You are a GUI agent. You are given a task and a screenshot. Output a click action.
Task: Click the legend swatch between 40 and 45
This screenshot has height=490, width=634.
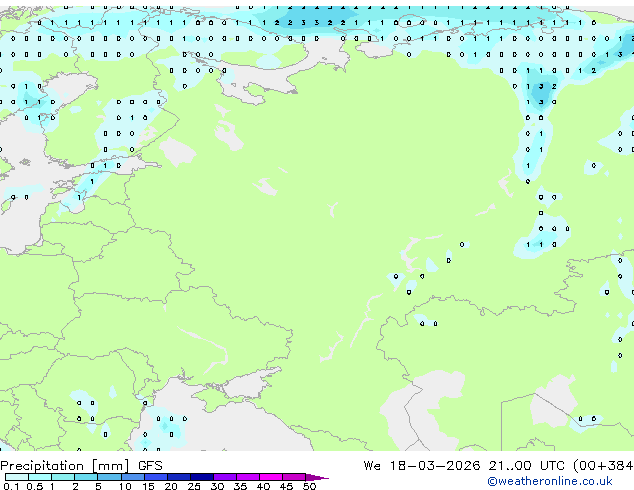click(x=271, y=477)
